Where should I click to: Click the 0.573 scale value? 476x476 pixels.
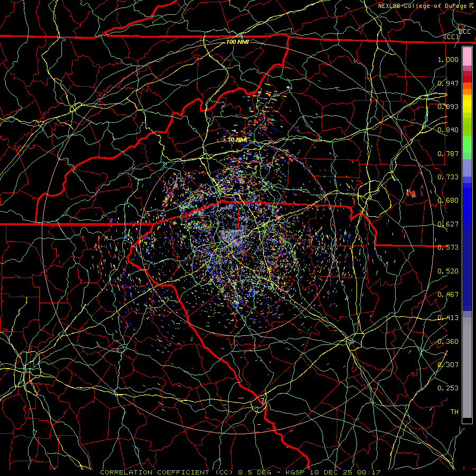coord(448,248)
